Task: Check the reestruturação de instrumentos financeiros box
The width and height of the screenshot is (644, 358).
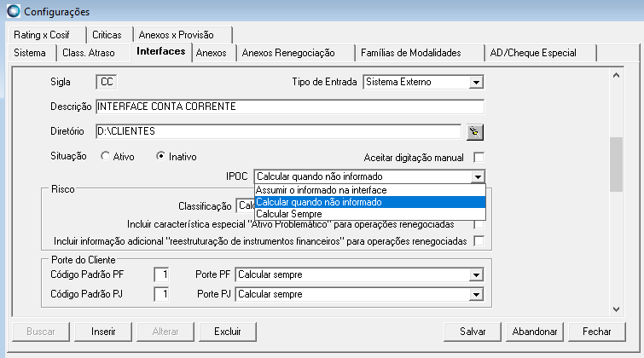Action: click(x=479, y=241)
